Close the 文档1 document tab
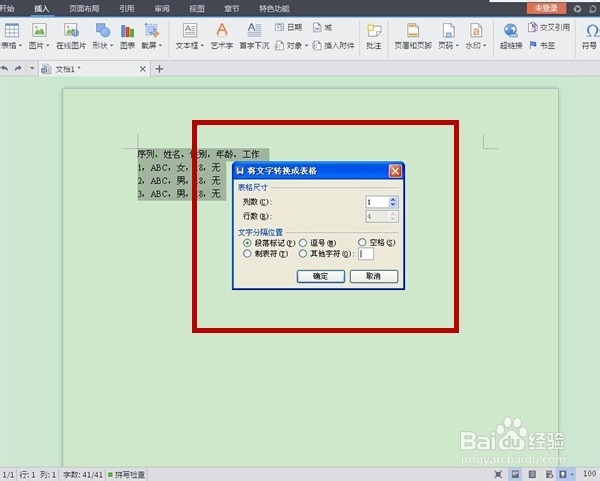Image resolution: width=600 pixels, height=481 pixels. (x=143, y=69)
